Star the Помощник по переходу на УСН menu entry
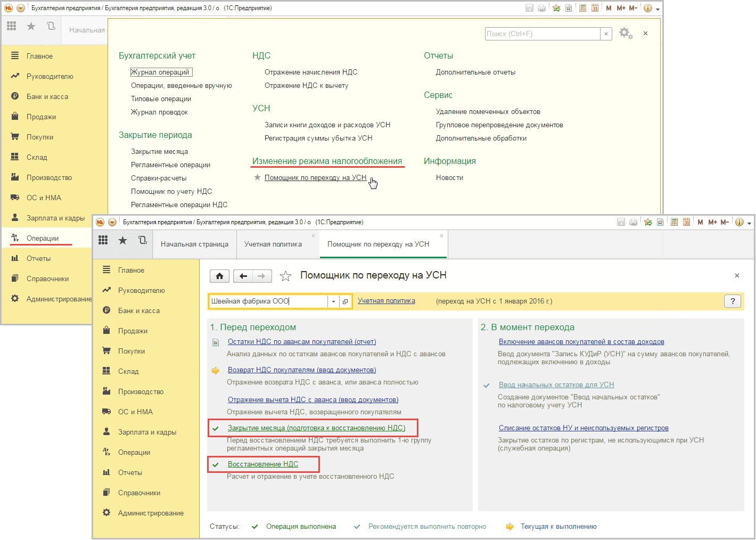 [x=257, y=178]
